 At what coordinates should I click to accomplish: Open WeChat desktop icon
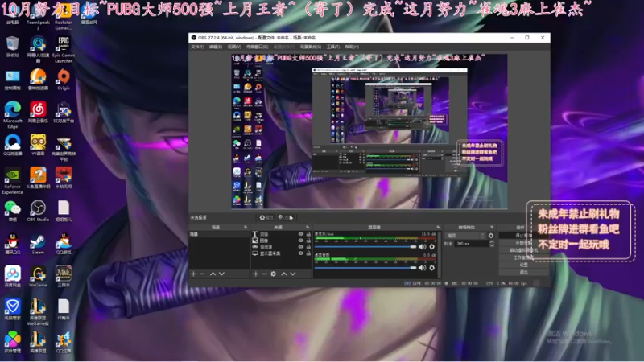(x=13, y=211)
